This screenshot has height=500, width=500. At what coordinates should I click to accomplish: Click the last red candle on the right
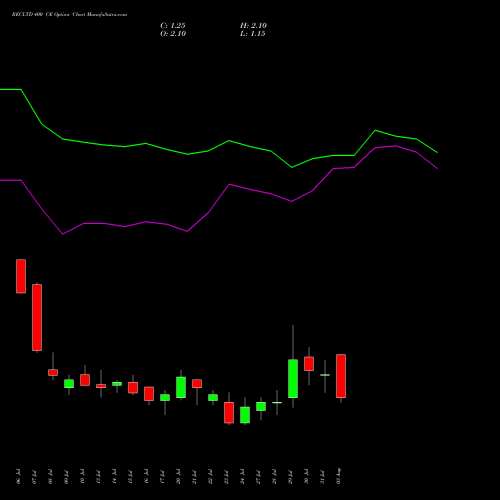point(341,376)
